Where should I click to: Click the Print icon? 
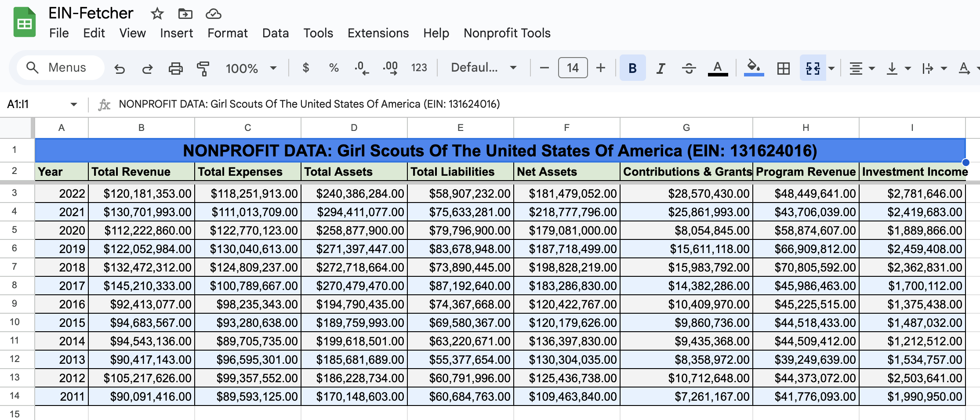[x=175, y=68]
